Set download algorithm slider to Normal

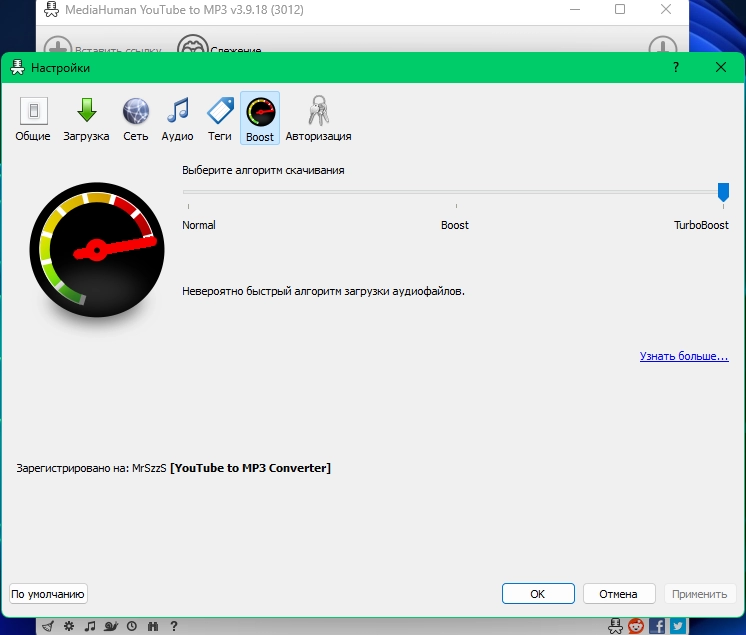tap(187, 192)
